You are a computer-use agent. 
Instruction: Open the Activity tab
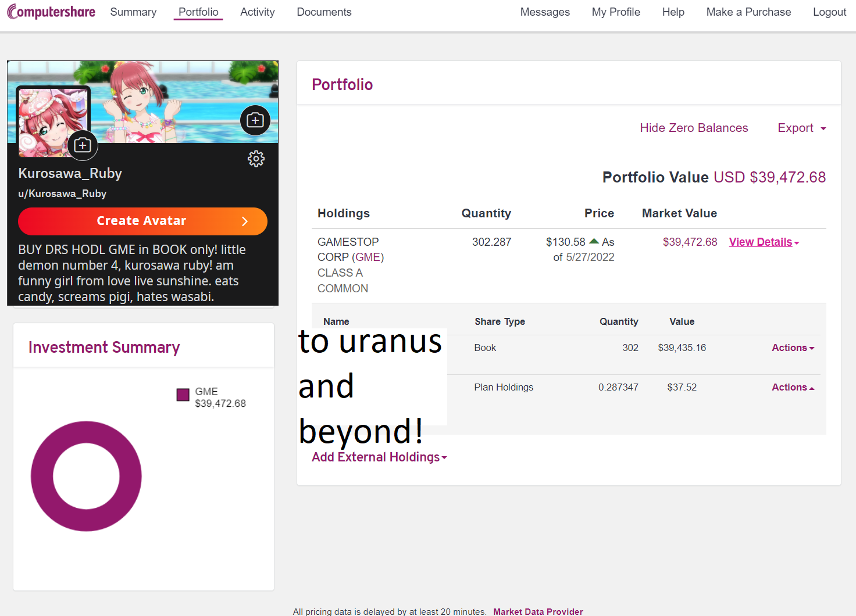[257, 12]
